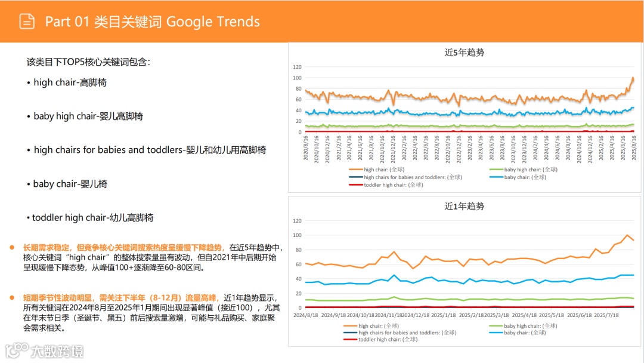Click the chart title '近1年趋势'
This screenshot has width=644, height=363.
click(465, 206)
